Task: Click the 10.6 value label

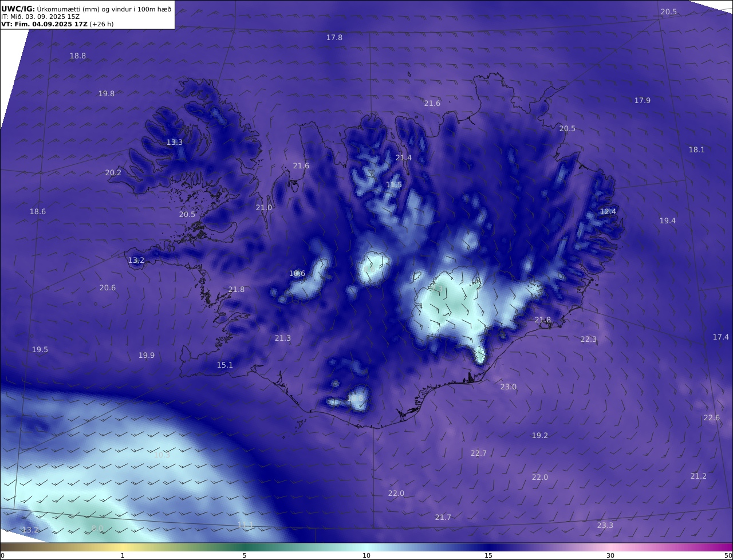Action: pyautogui.click(x=297, y=274)
